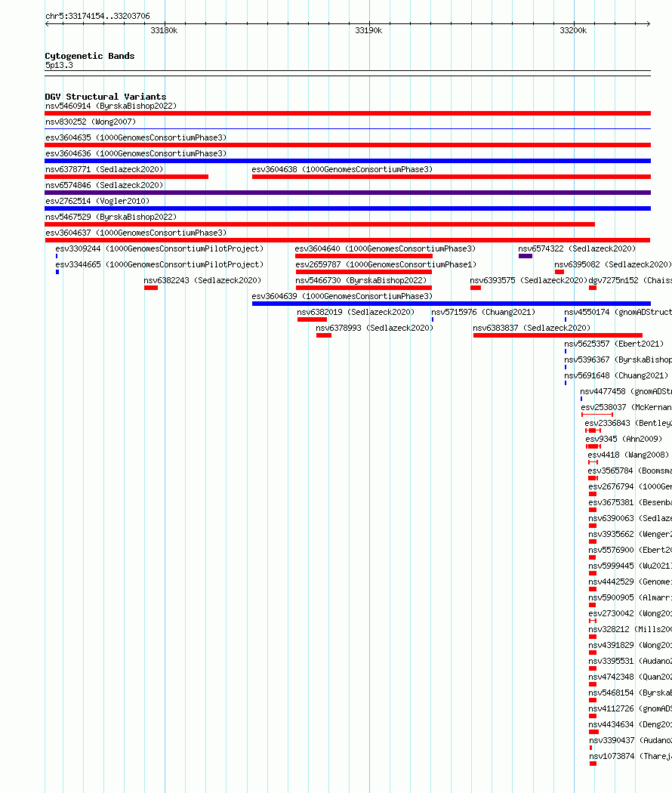Viewport: 672px width, 793px height.
Task: Select esv9345 (Ahn2009) label
Action: point(624,439)
